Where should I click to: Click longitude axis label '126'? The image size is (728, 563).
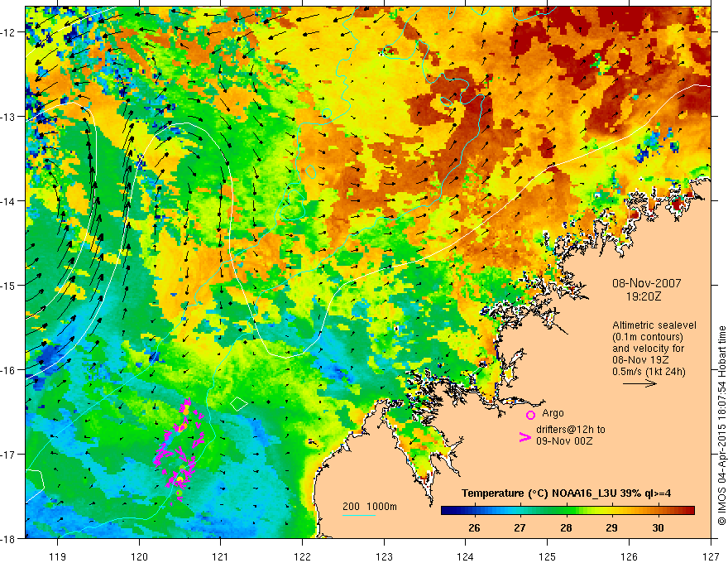pyautogui.click(x=629, y=556)
